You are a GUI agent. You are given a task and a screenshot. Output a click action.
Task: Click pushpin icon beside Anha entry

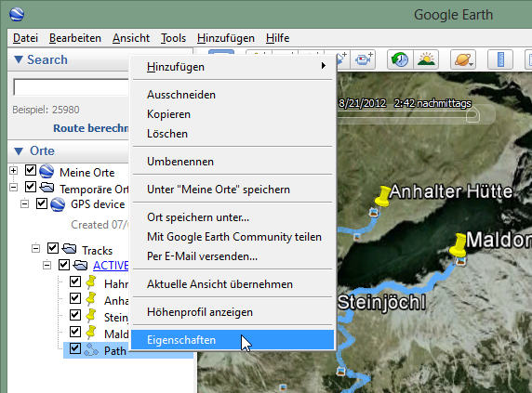coord(91,299)
